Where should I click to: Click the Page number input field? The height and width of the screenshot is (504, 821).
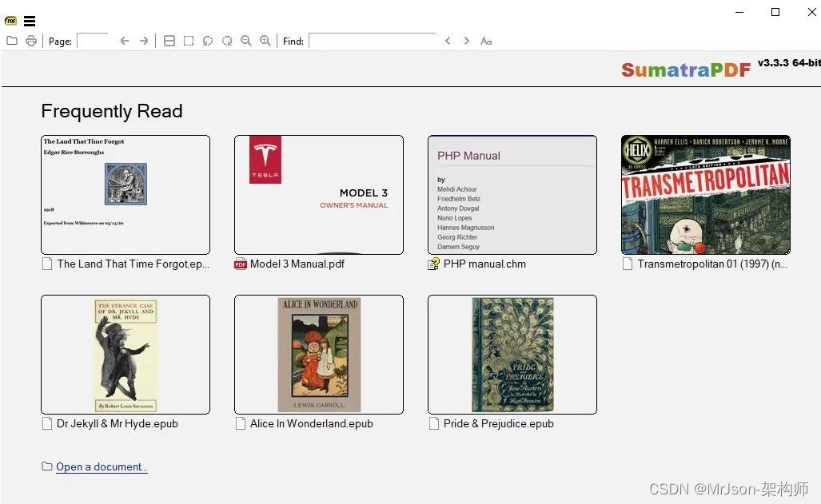tap(93, 41)
